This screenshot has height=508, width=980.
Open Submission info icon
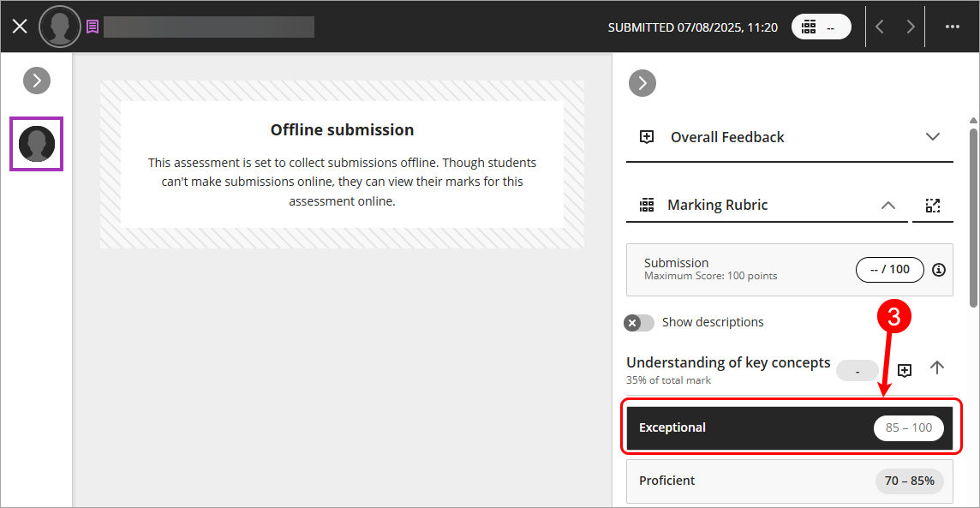(x=939, y=270)
